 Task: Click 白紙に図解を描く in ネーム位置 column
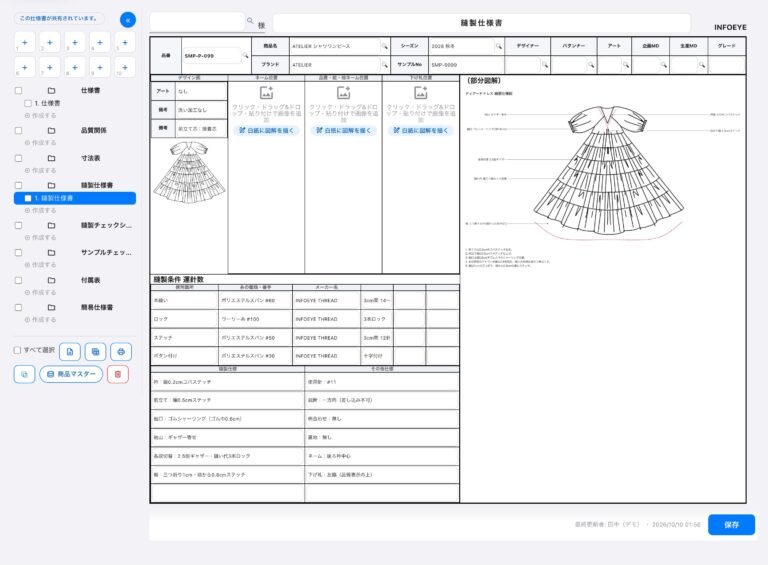(266, 131)
